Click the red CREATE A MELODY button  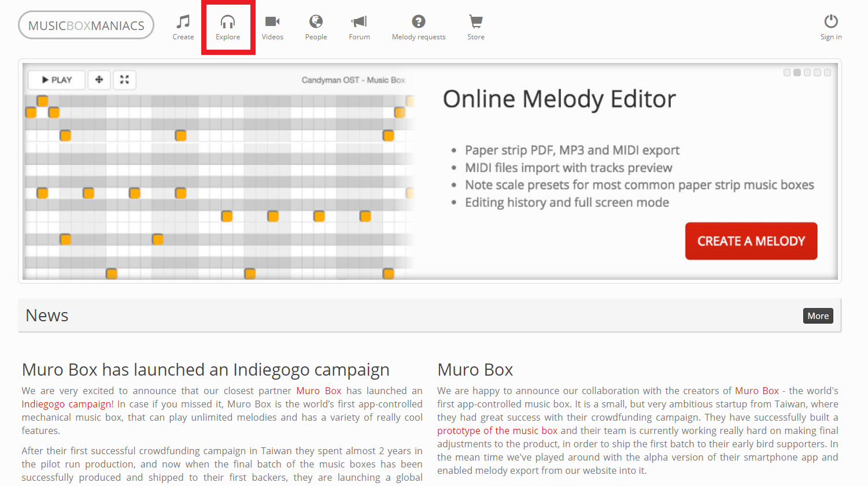(751, 241)
